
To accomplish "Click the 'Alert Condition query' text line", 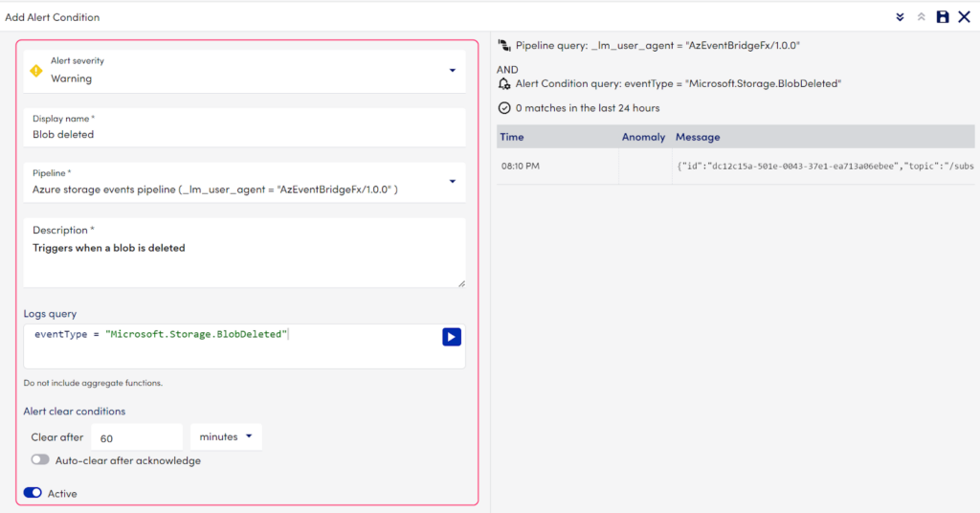I will pyautogui.click(x=679, y=83).
